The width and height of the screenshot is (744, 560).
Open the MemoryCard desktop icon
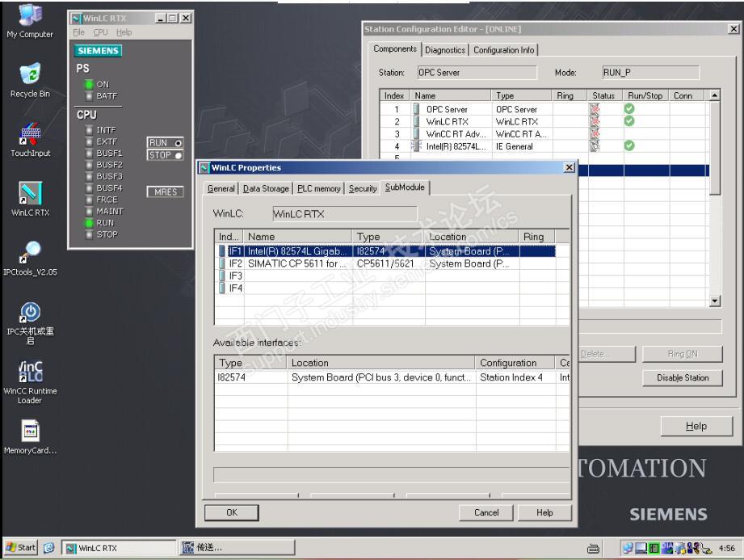(x=30, y=431)
